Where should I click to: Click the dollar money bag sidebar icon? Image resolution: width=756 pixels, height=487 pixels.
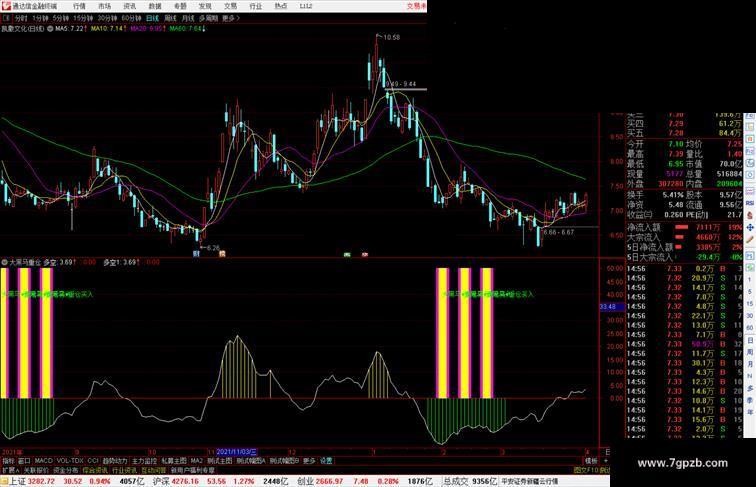(750, 216)
